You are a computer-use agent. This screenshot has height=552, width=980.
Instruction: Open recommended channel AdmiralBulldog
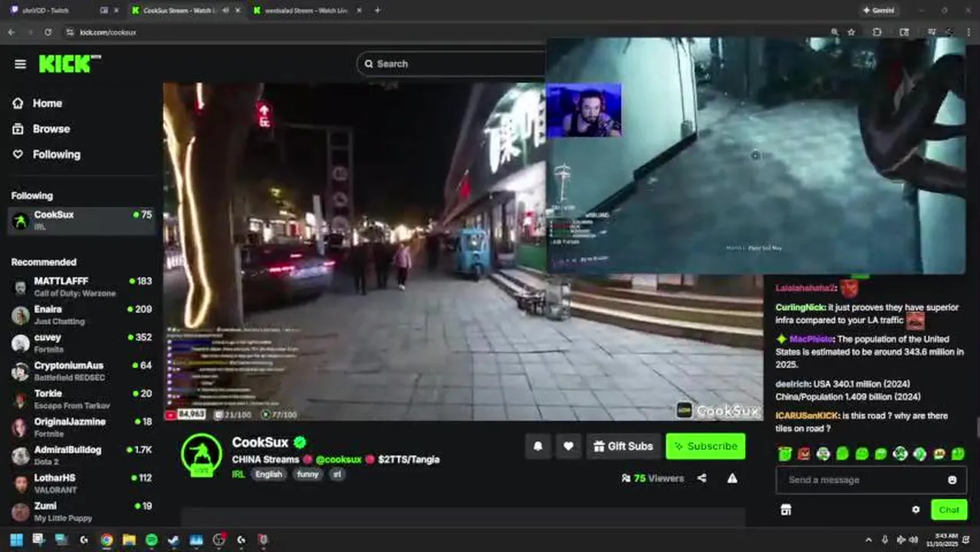point(81,455)
